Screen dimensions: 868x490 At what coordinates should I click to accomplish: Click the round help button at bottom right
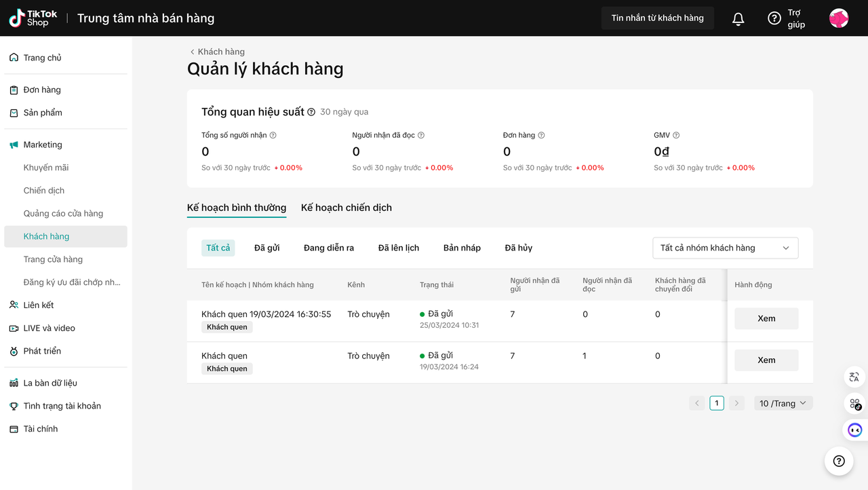tap(839, 461)
